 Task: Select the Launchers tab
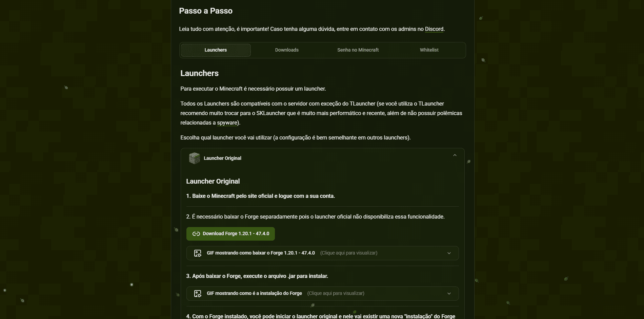click(x=215, y=50)
